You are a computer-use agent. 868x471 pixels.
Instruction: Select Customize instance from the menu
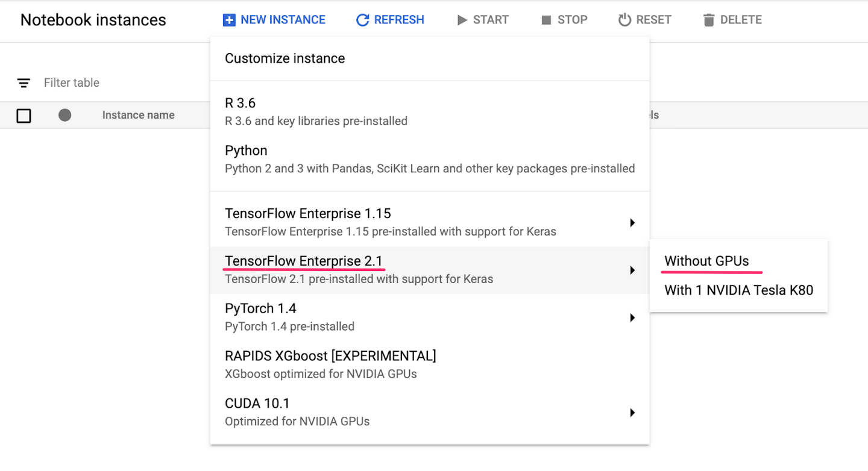pos(285,58)
